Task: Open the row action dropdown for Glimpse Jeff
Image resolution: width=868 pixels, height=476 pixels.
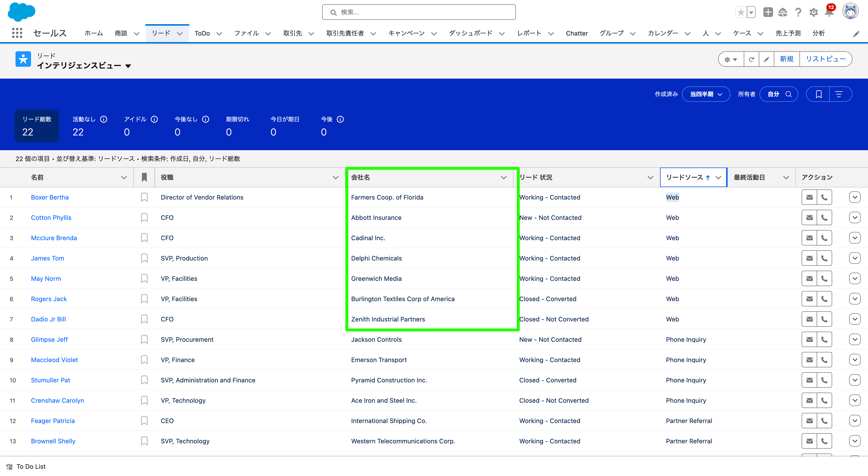Action: pyautogui.click(x=854, y=339)
